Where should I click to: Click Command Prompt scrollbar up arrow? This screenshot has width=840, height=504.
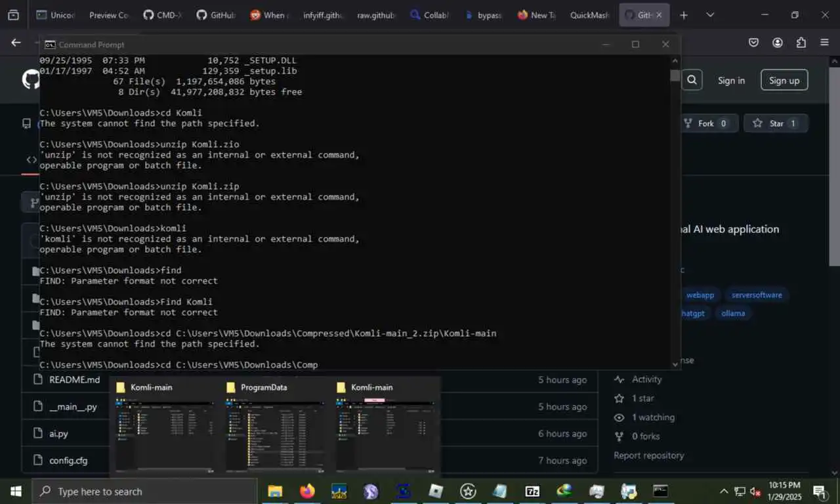point(675,60)
